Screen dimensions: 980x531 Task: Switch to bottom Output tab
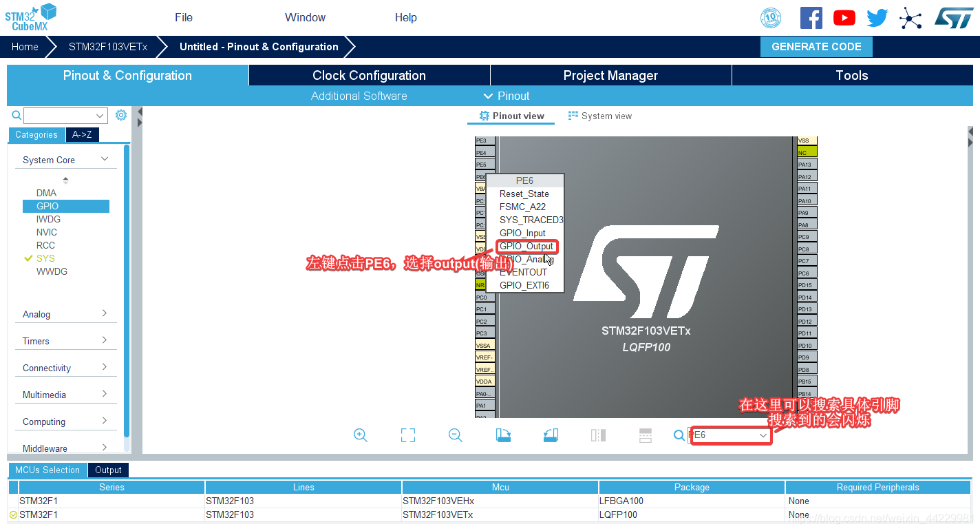point(108,470)
